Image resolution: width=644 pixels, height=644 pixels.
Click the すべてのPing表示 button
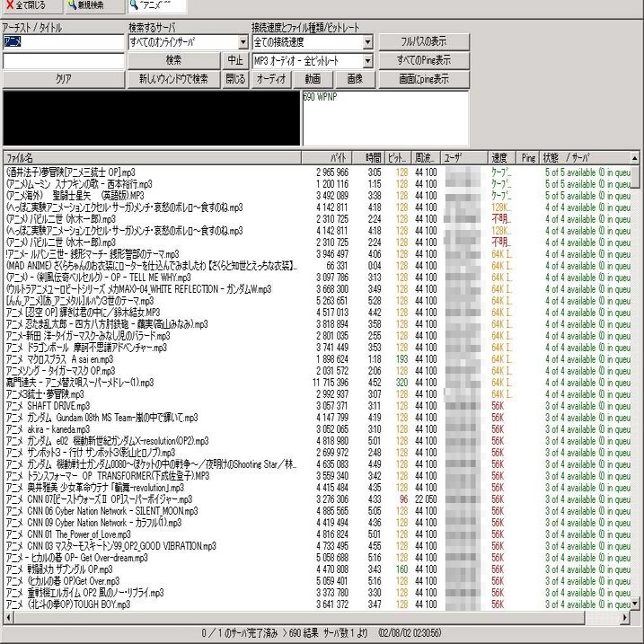pyautogui.click(x=423, y=60)
